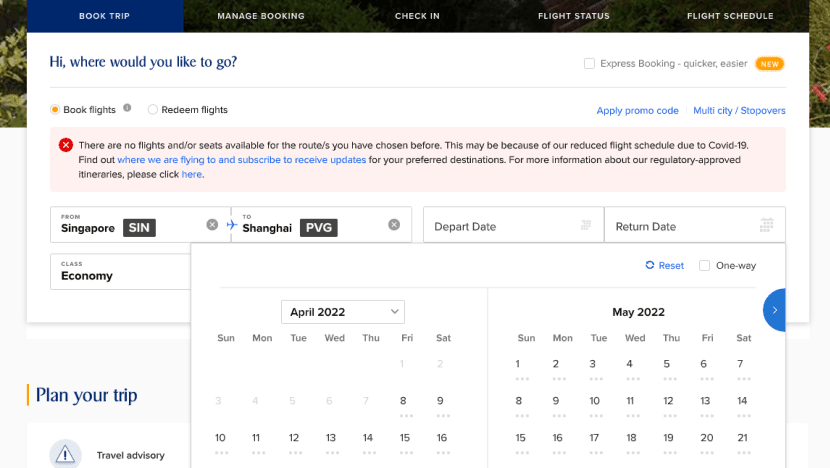Viewport: 830px width, 468px height.
Task: Clear the Shanghai destination field
Action: 394,225
